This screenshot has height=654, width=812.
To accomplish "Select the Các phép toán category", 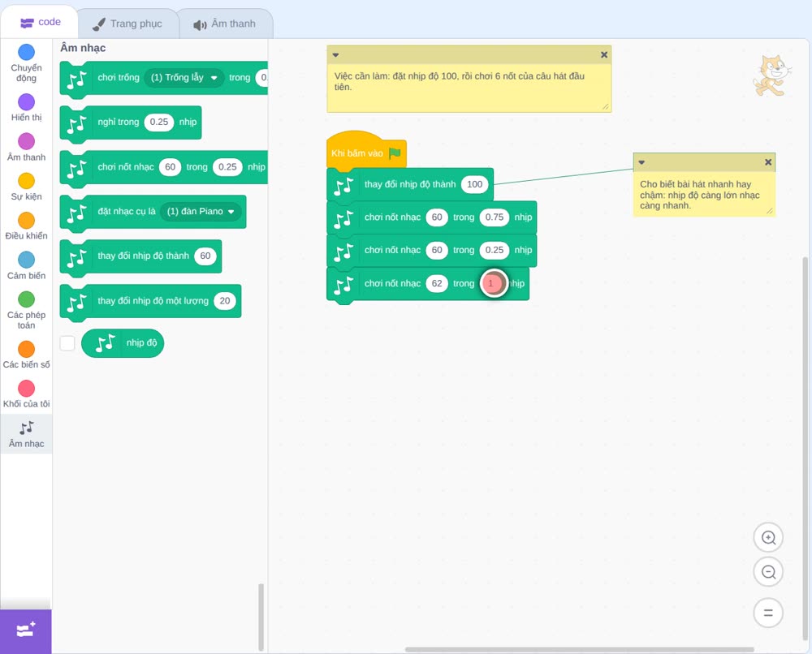I will 27,311.
